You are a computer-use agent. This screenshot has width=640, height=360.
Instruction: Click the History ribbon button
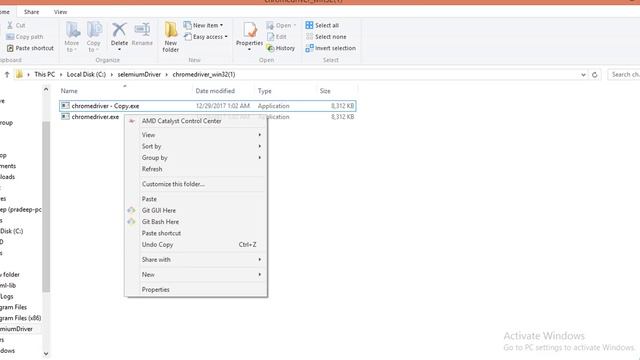coord(280,48)
